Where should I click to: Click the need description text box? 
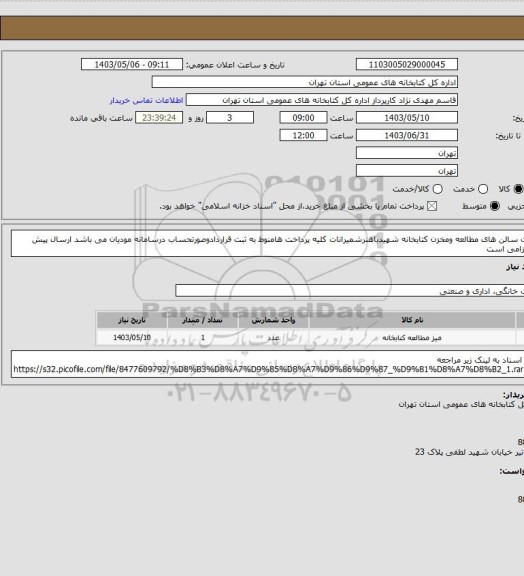click(268, 244)
